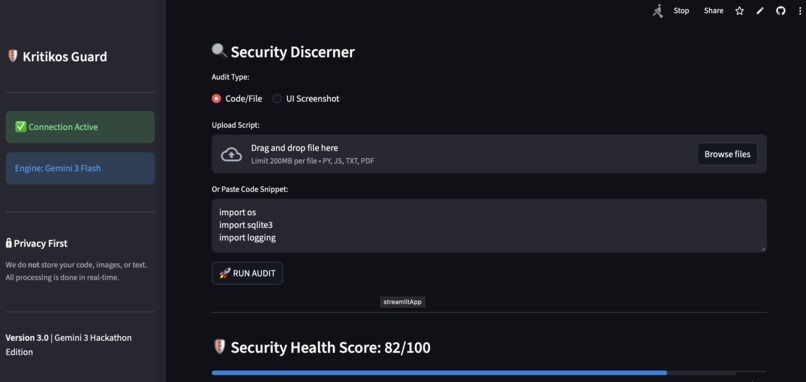Click the drag and drop file area
This screenshot has width=806, height=382.
489,154
